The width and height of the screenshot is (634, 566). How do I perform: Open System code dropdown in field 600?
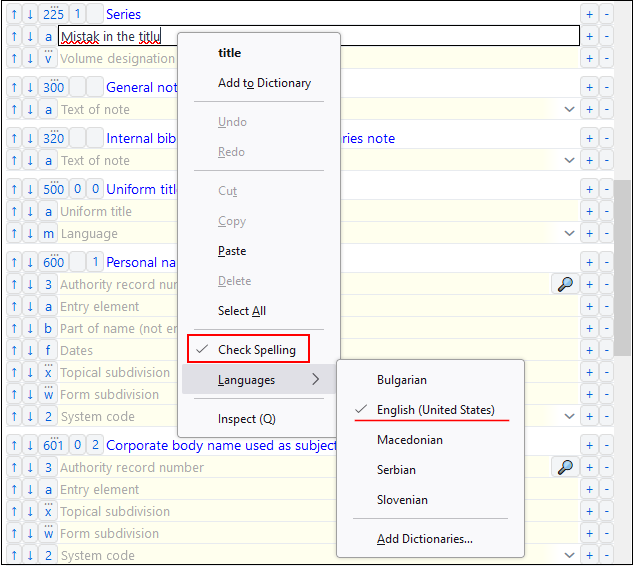click(569, 416)
